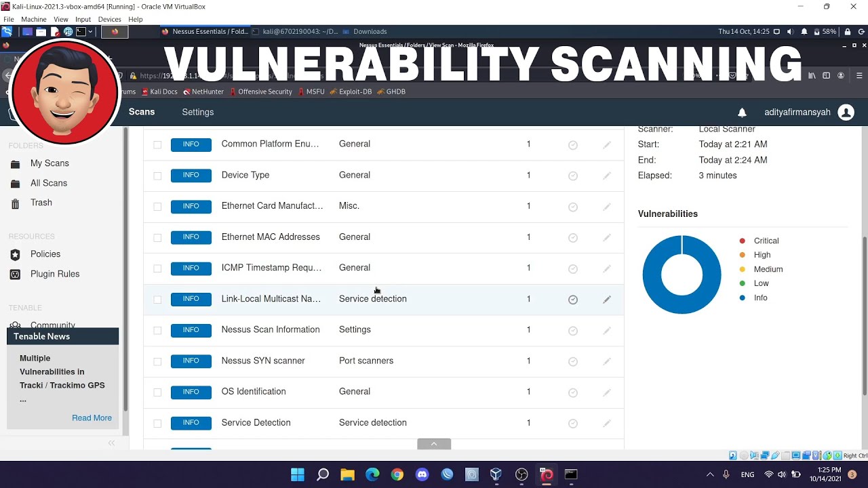Click Read More in Tenable News
The height and width of the screenshot is (488, 868).
[92, 418]
